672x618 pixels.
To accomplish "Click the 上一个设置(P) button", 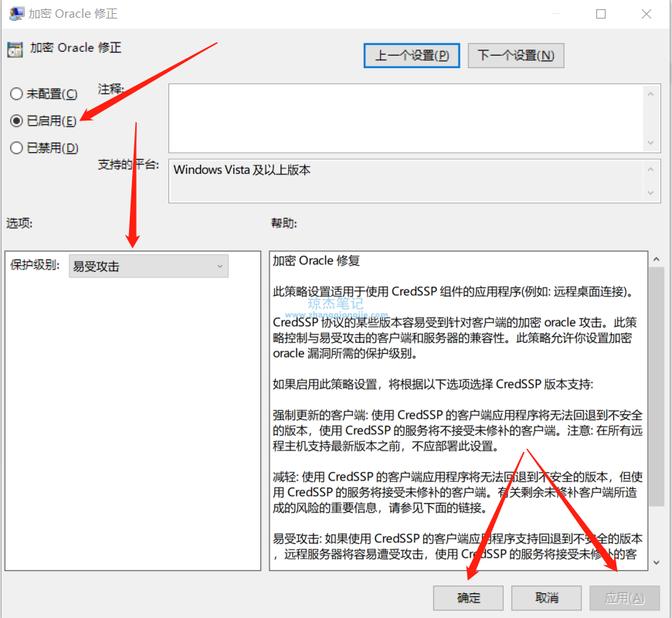I will tap(412, 56).
